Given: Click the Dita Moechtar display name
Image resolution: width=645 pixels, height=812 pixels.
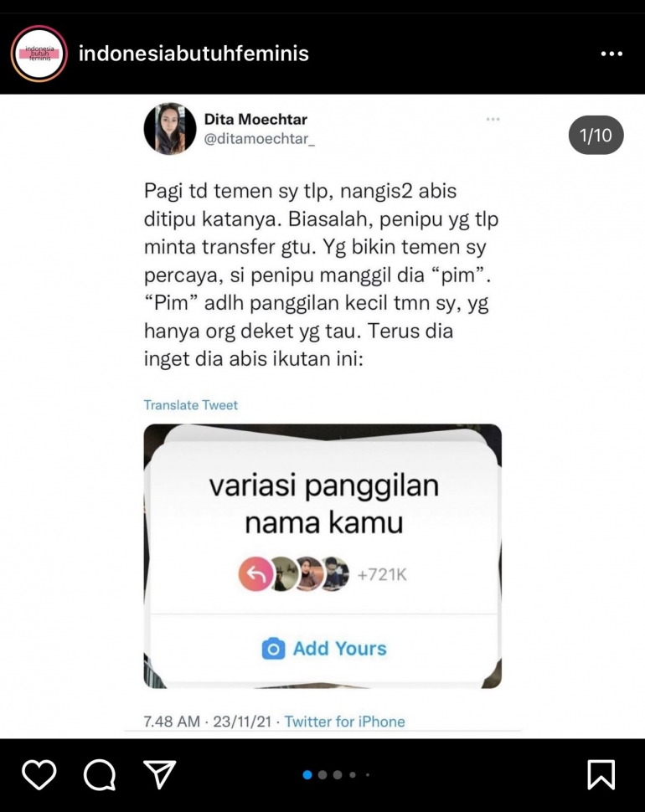Looking at the screenshot, I should click(x=255, y=119).
